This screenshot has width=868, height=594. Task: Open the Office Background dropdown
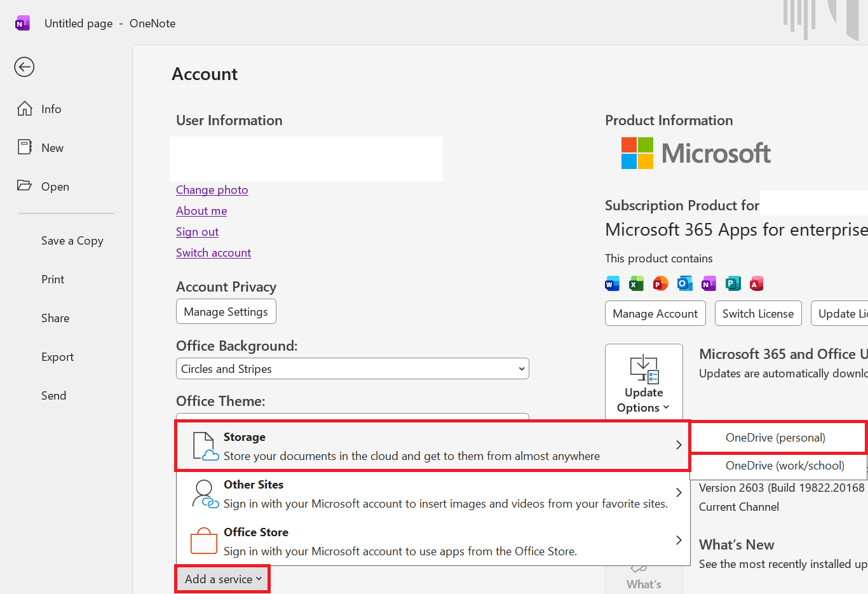pyautogui.click(x=353, y=369)
